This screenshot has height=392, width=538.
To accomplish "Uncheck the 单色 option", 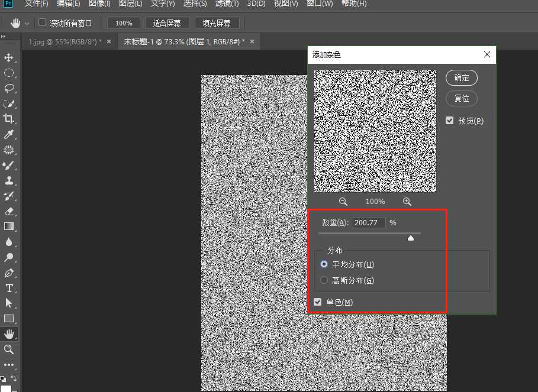I will (318, 302).
